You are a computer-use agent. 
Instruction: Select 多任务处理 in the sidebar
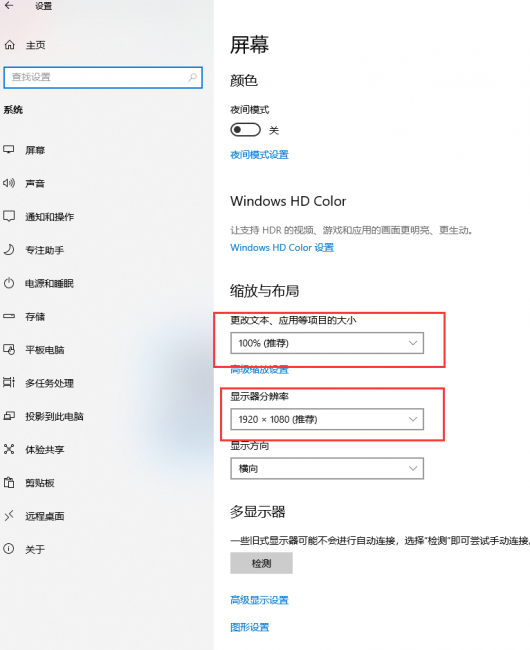[49, 383]
